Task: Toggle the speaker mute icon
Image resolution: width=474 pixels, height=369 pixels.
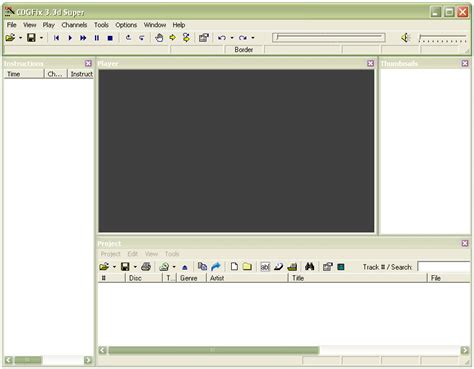Action: [x=405, y=38]
